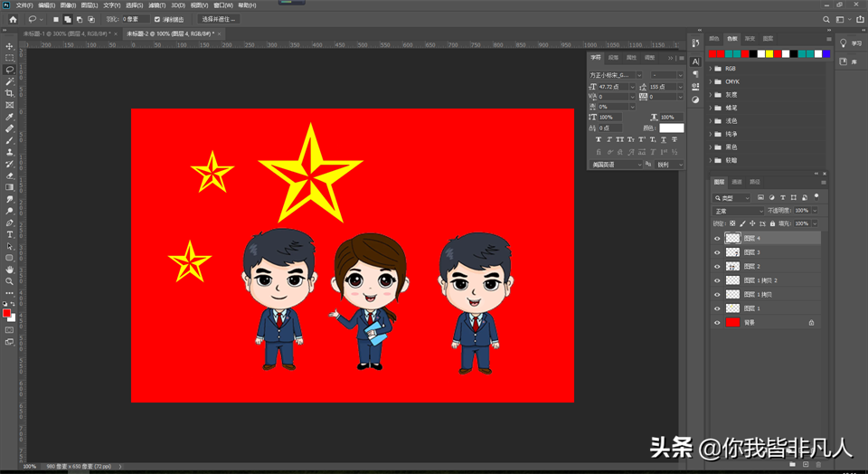The height and width of the screenshot is (474, 868).
Task: Expand the RGB swatch folder
Action: click(x=711, y=69)
